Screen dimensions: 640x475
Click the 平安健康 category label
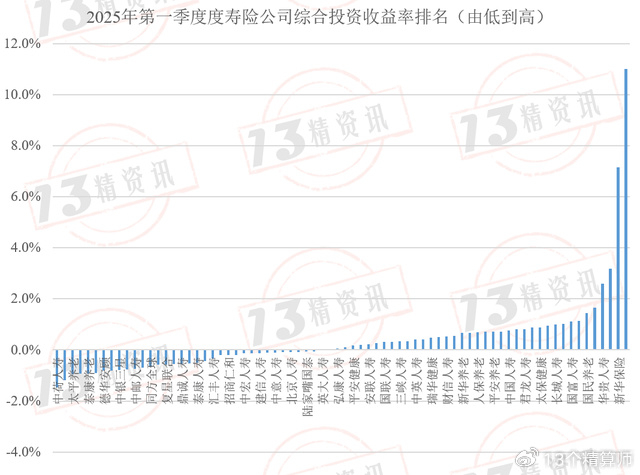pyautogui.click(x=355, y=381)
